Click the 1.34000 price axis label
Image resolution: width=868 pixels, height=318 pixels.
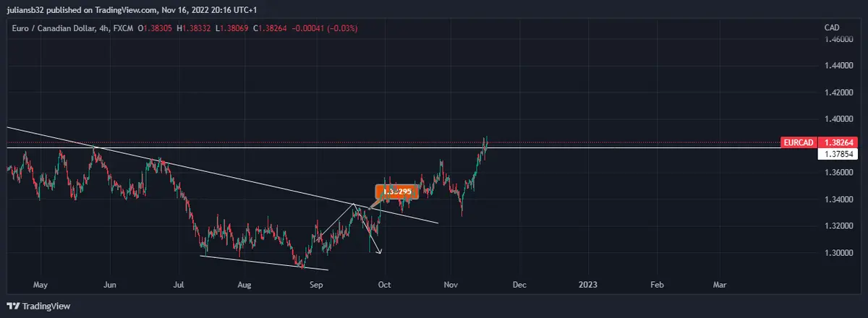click(838, 199)
